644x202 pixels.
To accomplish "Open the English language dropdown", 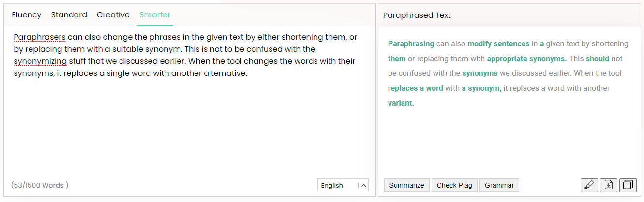I will [x=343, y=185].
